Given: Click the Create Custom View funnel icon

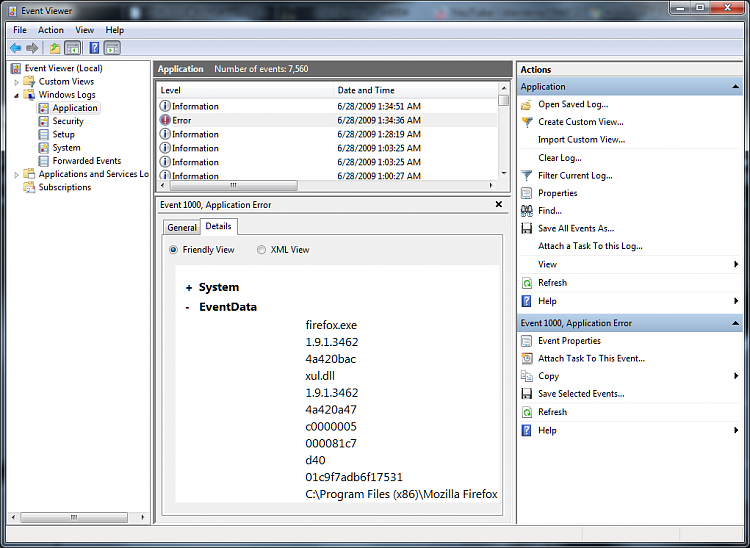Looking at the screenshot, I should pos(527,122).
